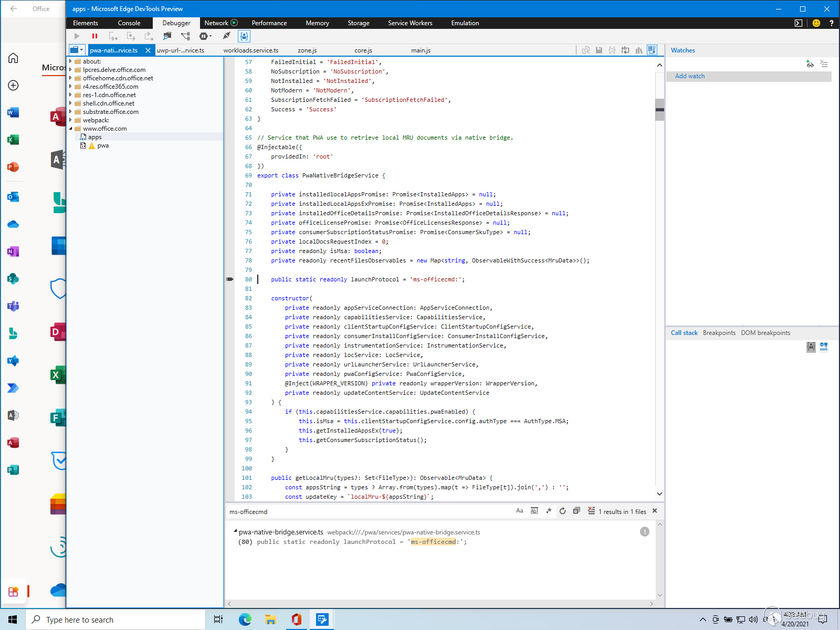Click the Word wrap icon in editor toolbar

[x=625, y=50]
